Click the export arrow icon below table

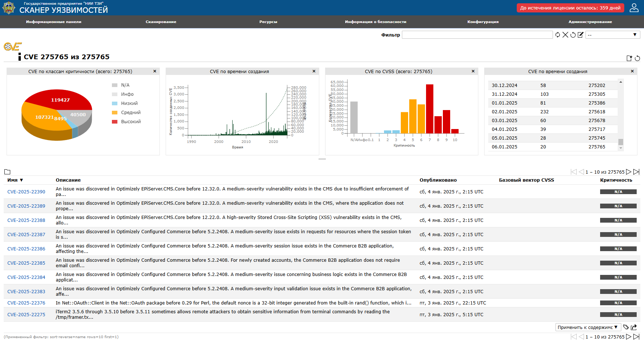[634, 327]
